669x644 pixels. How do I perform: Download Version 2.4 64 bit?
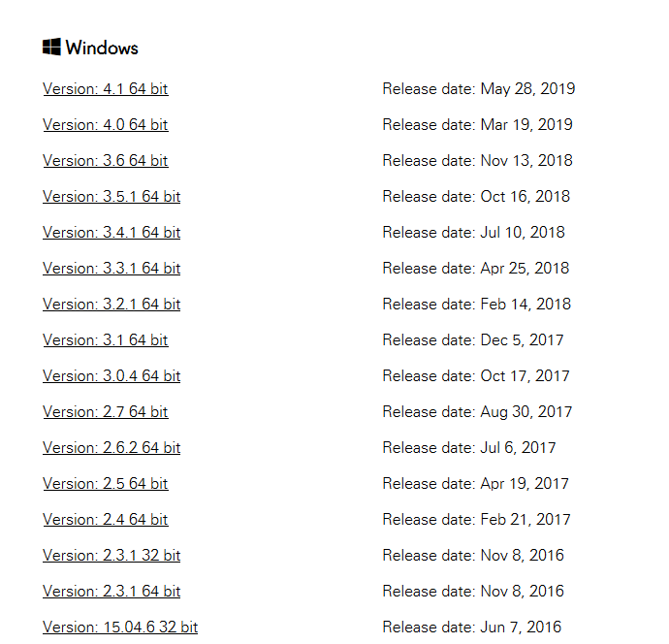pos(105,520)
